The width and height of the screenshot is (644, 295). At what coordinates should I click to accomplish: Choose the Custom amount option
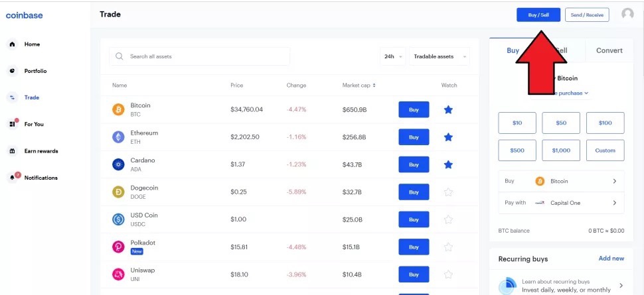pos(605,150)
